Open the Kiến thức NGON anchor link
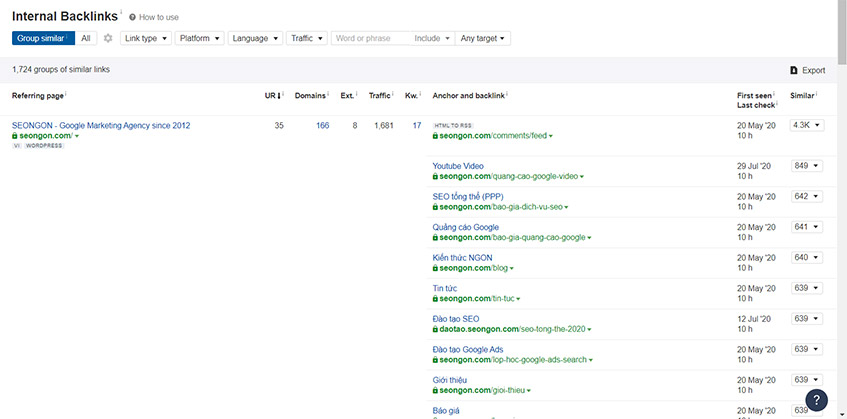847x419 pixels. tap(462, 258)
